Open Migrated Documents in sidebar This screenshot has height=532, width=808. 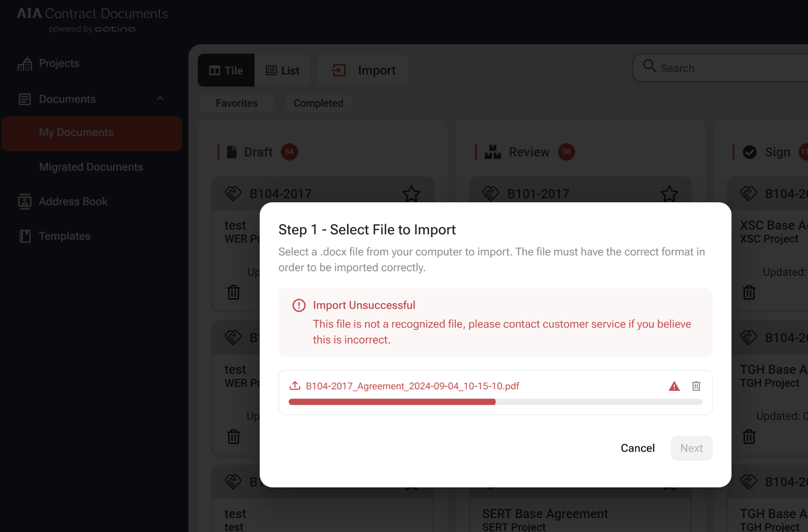pyautogui.click(x=91, y=167)
